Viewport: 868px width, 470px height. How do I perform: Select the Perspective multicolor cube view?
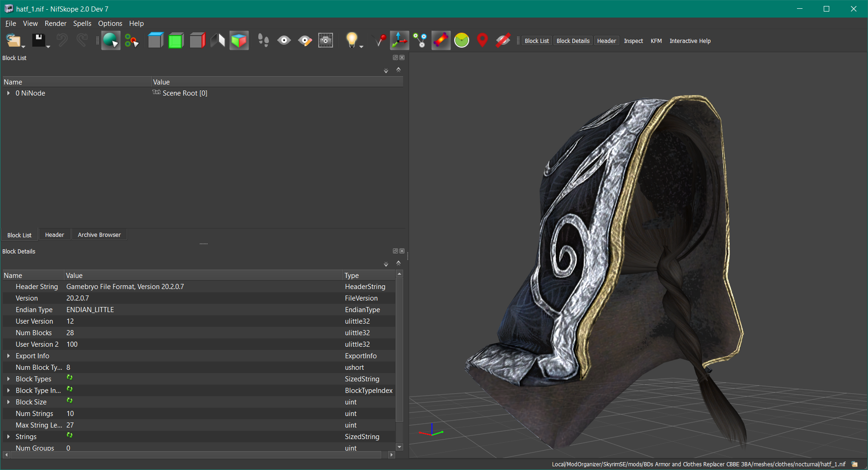pos(239,41)
